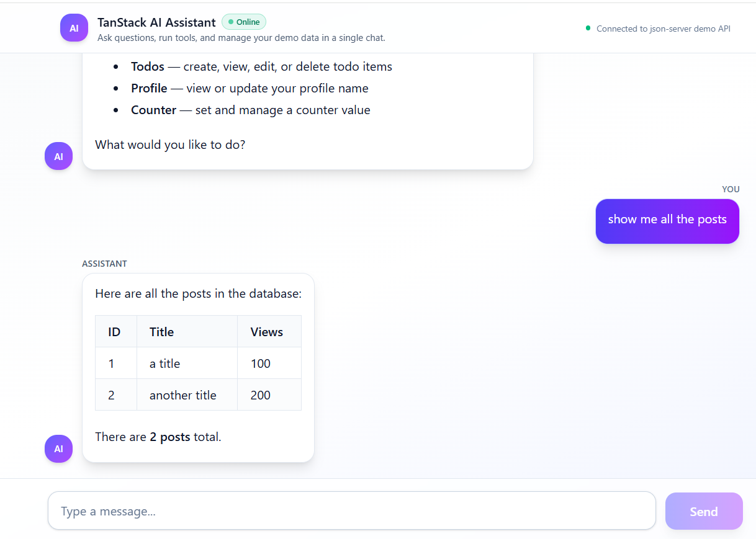Image resolution: width=756 pixels, height=539 pixels.
Task: Click the AI logo in the header
Action: pos(74,28)
